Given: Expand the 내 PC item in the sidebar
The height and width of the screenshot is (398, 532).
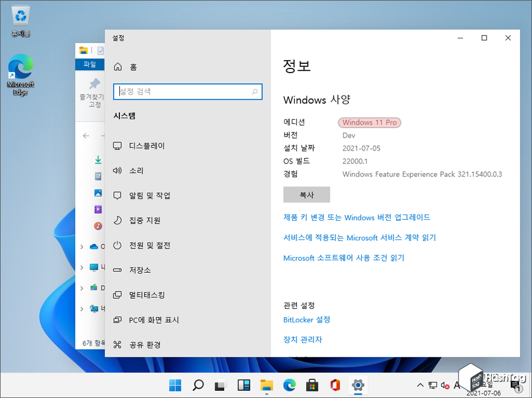Looking at the screenshot, I should click(82, 267).
